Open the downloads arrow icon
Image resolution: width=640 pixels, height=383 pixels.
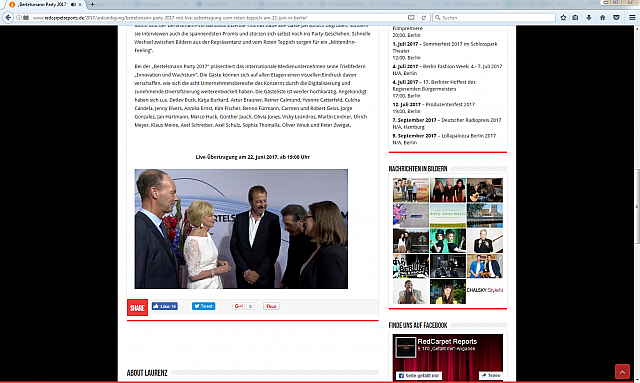tap(589, 18)
